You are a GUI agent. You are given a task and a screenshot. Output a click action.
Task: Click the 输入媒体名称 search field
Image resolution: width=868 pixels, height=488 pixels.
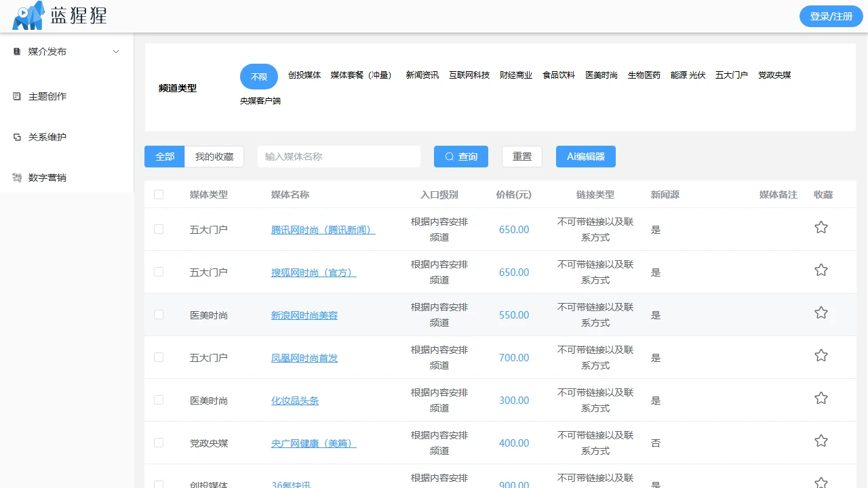pyautogui.click(x=339, y=157)
